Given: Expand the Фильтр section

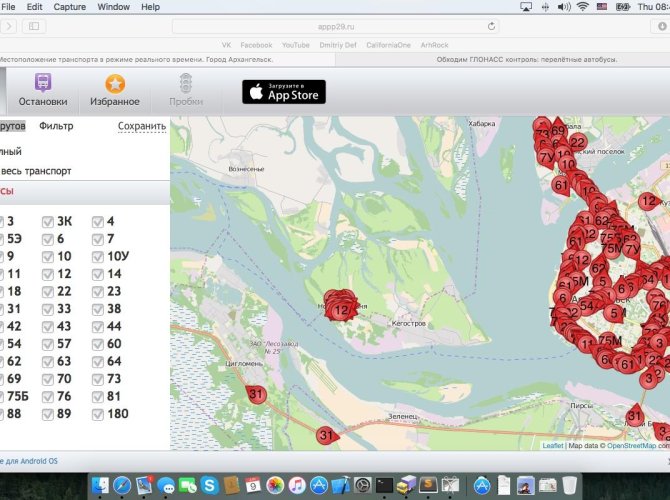Looking at the screenshot, I should coord(56,126).
